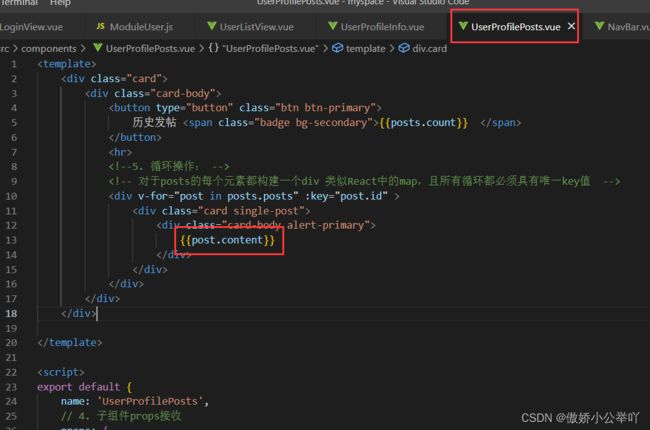Click line number 10 in the gutter

(11, 196)
